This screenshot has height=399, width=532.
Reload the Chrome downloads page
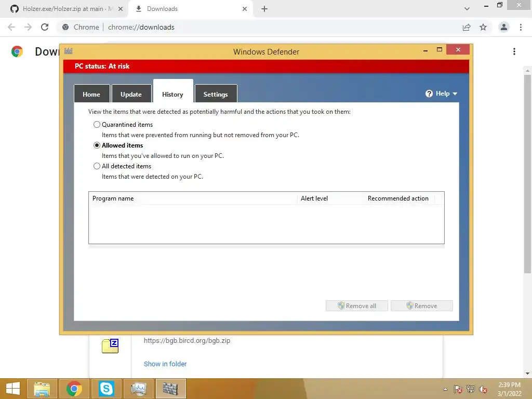[45, 27]
